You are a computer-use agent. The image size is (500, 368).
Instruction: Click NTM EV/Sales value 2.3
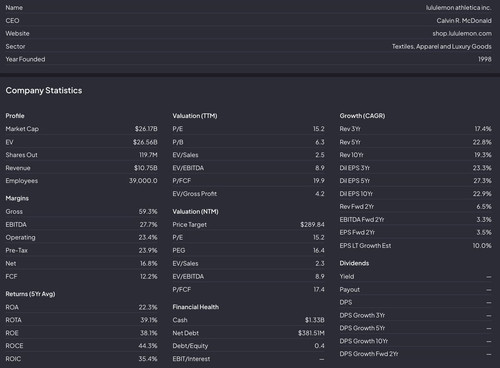pos(320,263)
